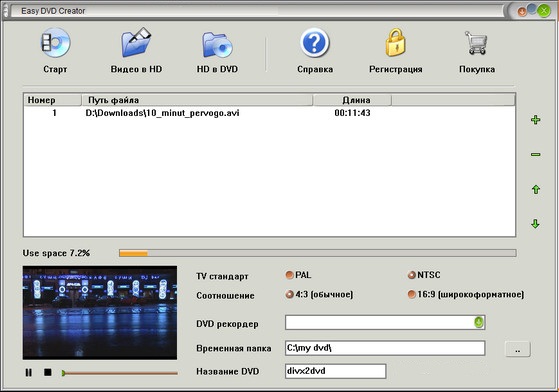
Task: Browse for Временная папка folder
Action: pos(518,349)
